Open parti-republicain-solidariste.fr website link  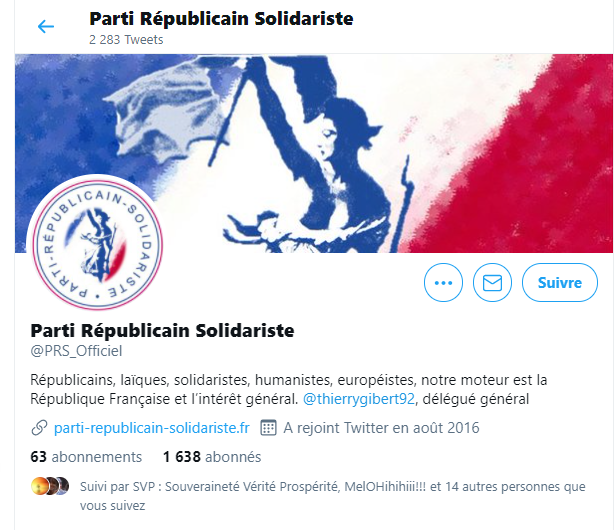click(152, 428)
